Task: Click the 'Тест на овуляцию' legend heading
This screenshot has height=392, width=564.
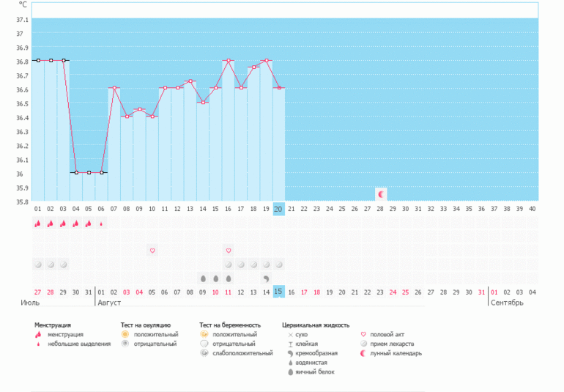Action: point(145,325)
